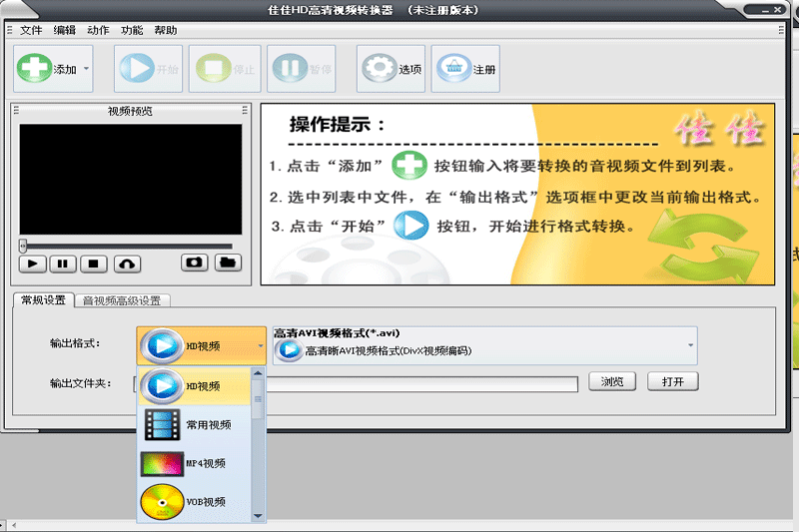Pause the video preview
Viewport: 799px width, 532px height.
pyautogui.click(x=63, y=264)
